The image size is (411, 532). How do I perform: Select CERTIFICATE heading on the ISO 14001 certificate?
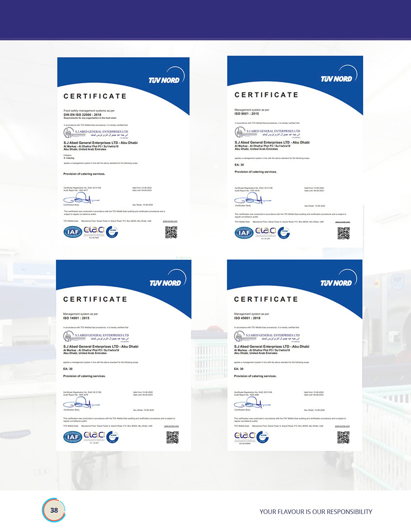95,299
